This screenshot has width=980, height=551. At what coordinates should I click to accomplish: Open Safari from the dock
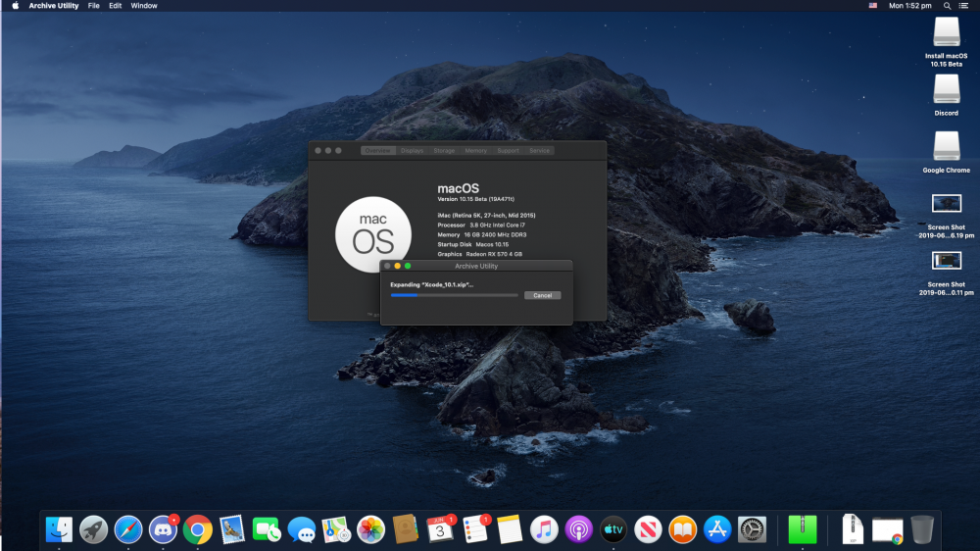128,529
